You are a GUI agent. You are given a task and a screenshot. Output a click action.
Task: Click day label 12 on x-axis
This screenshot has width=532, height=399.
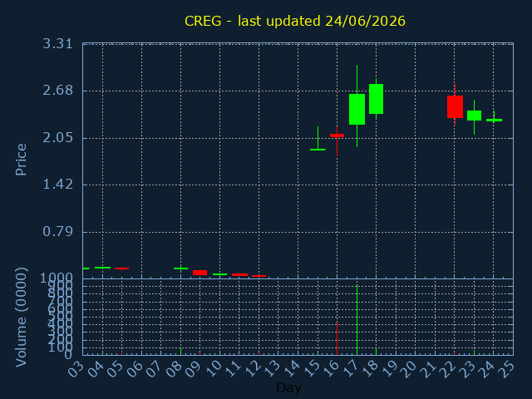point(252,369)
